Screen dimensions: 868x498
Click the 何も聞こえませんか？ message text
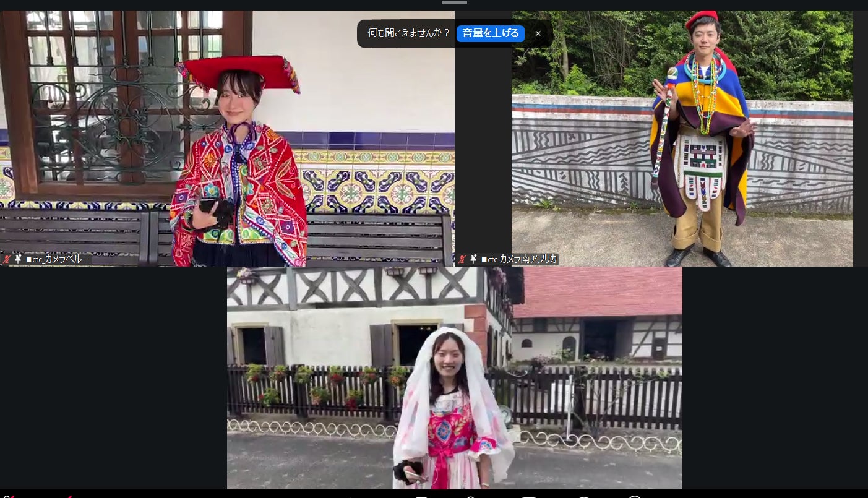click(x=409, y=33)
